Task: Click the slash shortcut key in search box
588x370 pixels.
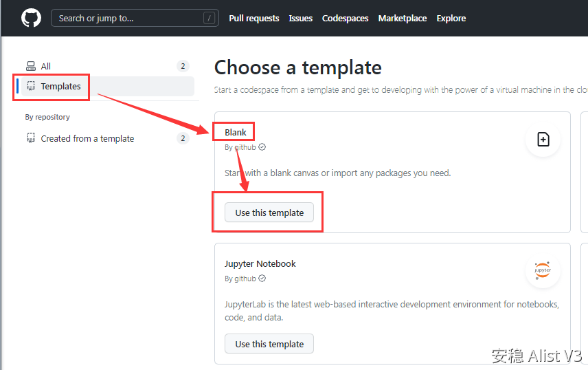Action: (x=208, y=18)
